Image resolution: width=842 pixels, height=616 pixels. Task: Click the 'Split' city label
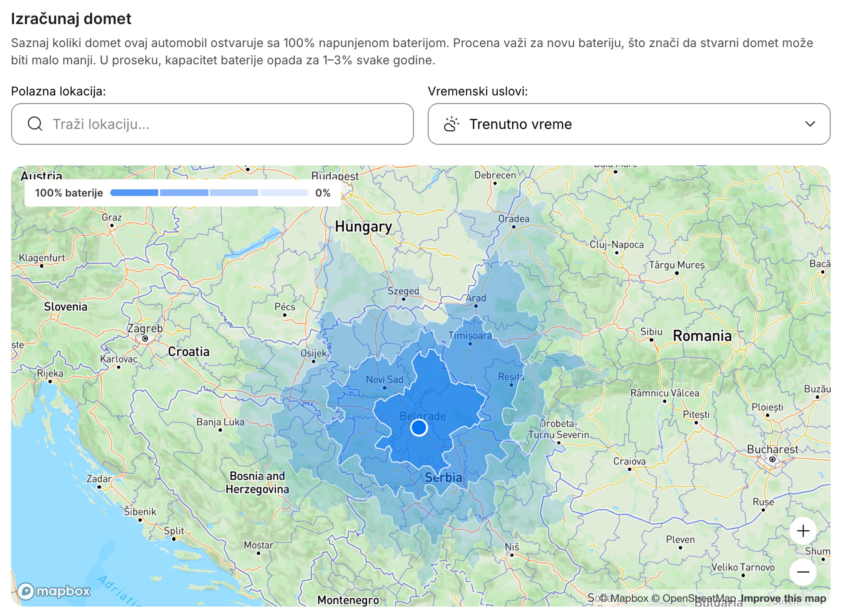pos(174,531)
